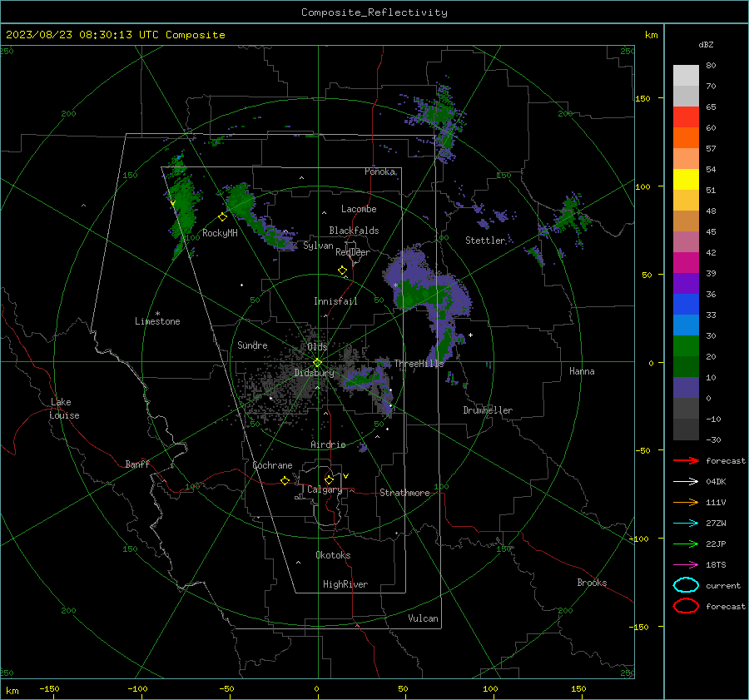Click the yellow diamond marker near RedDeer

342,271
